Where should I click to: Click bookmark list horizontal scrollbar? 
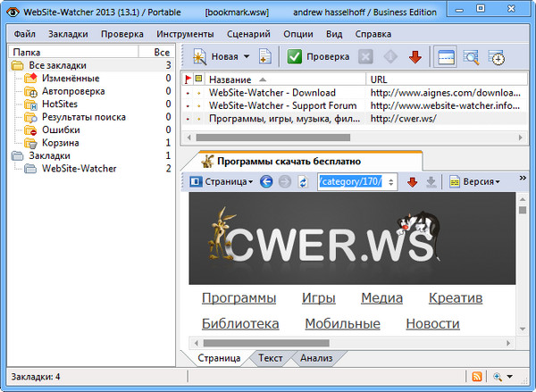click(x=272, y=138)
